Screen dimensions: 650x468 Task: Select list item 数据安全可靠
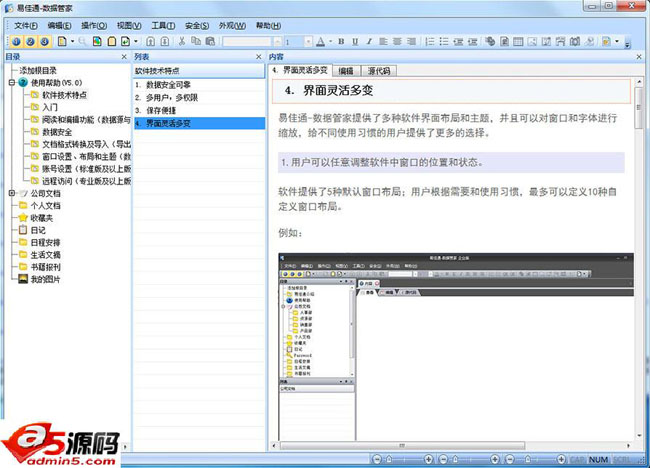point(199,85)
